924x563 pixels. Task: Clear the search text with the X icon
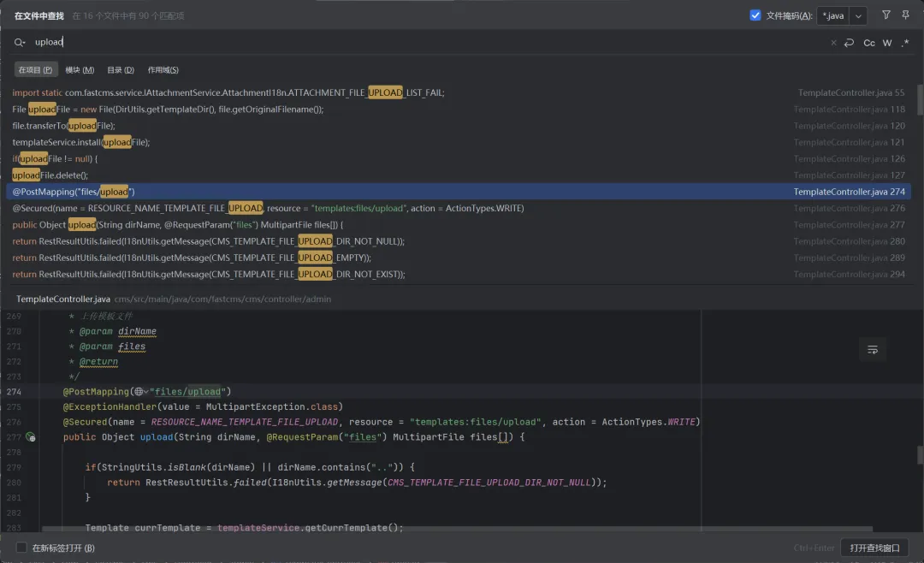click(834, 43)
